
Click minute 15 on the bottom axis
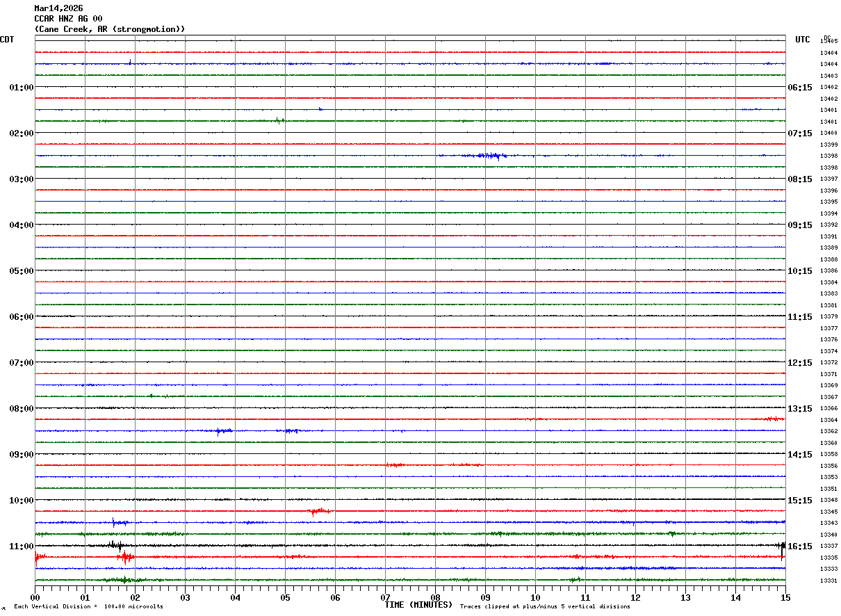click(785, 597)
